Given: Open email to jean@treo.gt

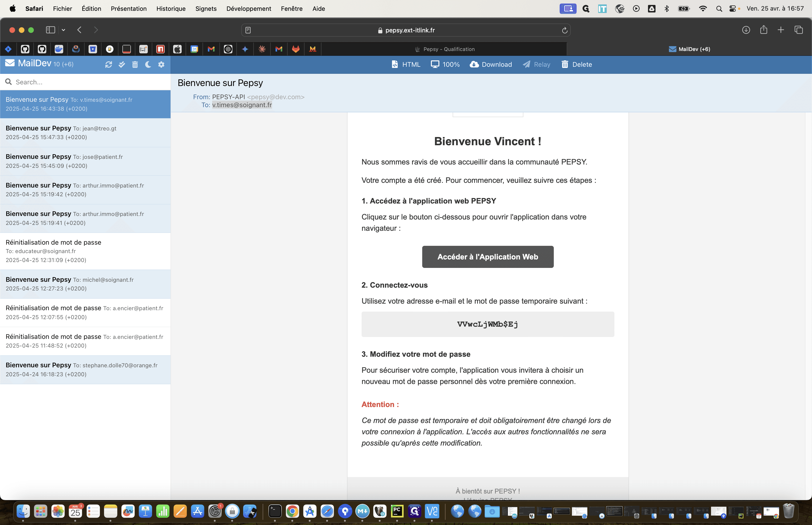Looking at the screenshot, I should coord(85,133).
